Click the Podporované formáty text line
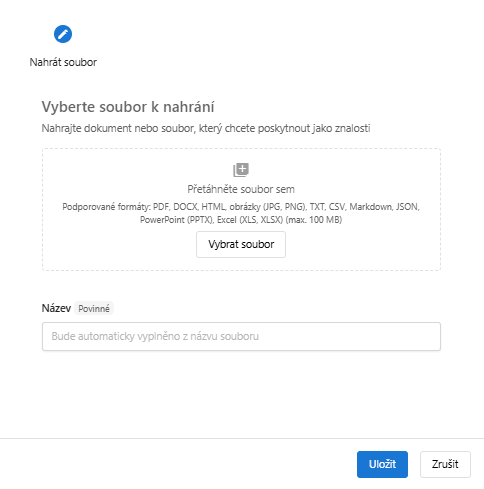 [x=241, y=207]
